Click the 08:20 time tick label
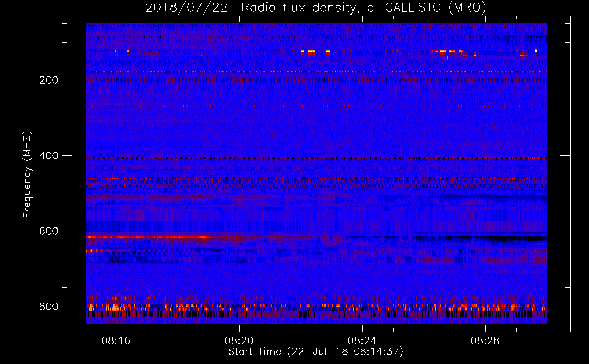 (x=239, y=341)
